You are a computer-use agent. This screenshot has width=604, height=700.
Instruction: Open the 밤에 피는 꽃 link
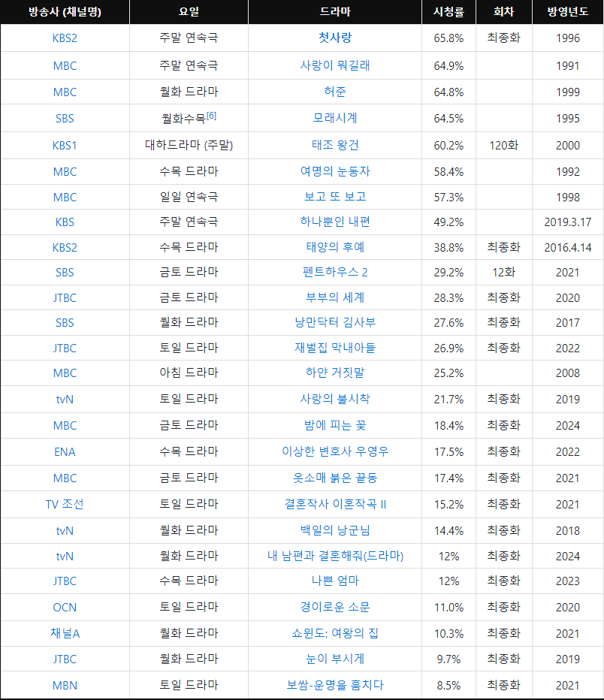pyautogui.click(x=335, y=425)
